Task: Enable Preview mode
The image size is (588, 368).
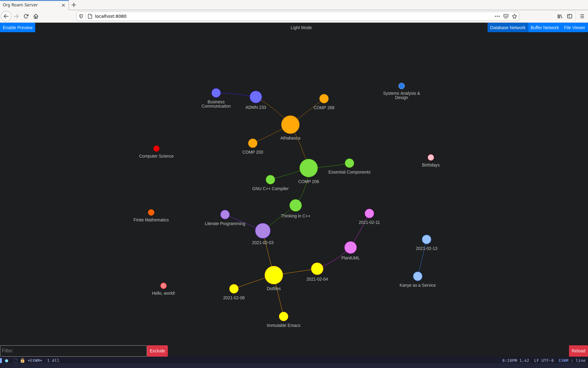Action: [x=17, y=28]
